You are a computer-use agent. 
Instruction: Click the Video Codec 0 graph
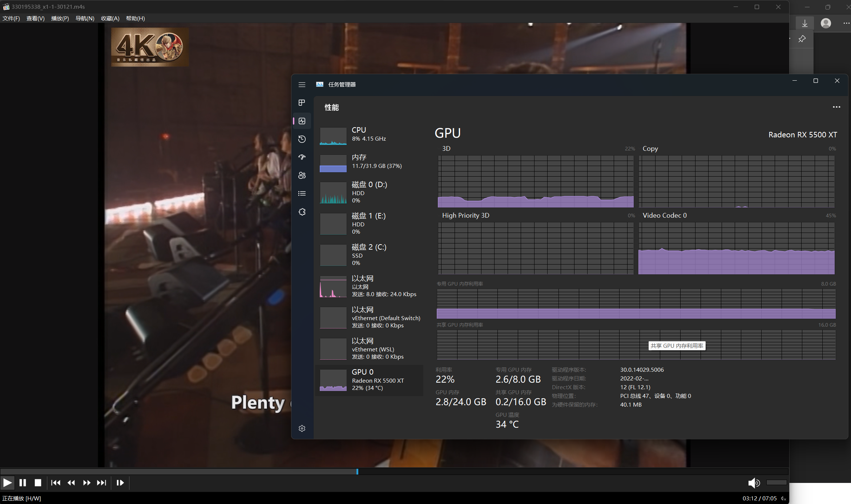pyautogui.click(x=736, y=248)
